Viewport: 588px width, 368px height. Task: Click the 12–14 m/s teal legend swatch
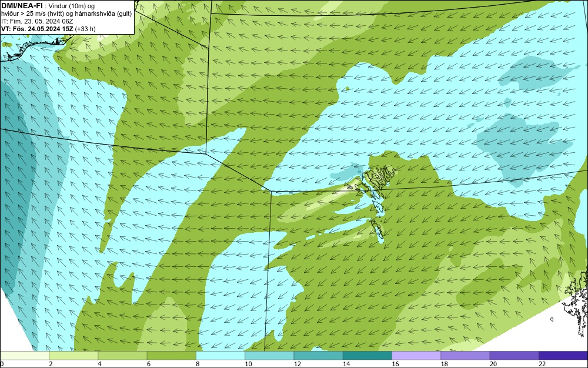(318, 355)
